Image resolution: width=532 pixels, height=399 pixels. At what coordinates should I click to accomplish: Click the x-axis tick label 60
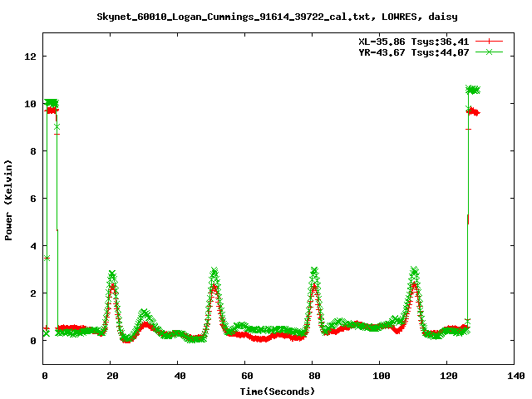point(247,376)
